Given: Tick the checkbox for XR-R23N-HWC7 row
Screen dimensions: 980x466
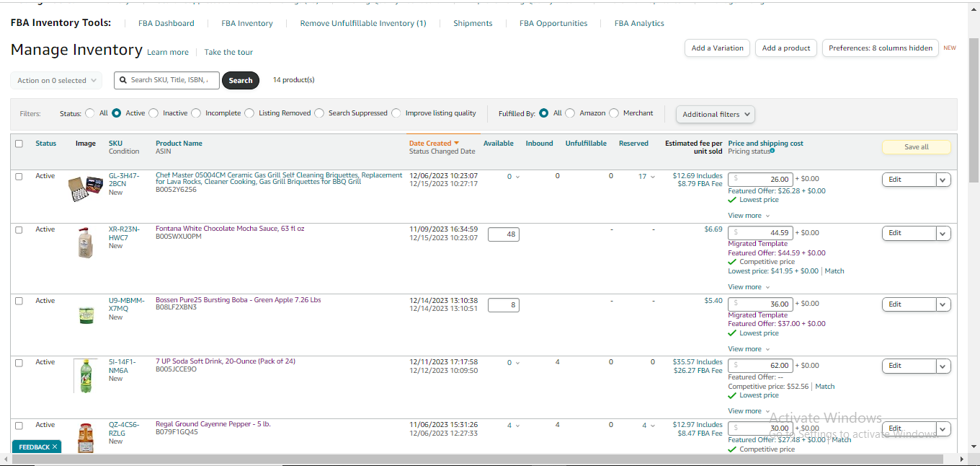Looking at the screenshot, I should point(19,230).
